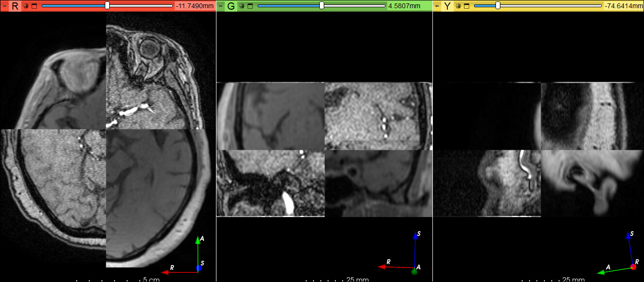Maximize the Yellow slice view
Viewport: 644px width, 282px height.
click(x=466, y=6)
